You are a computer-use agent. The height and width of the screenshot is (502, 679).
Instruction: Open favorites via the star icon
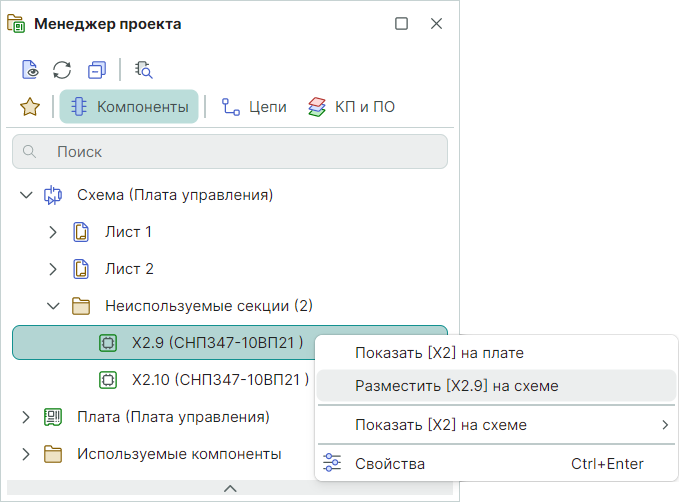coord(30,107)
